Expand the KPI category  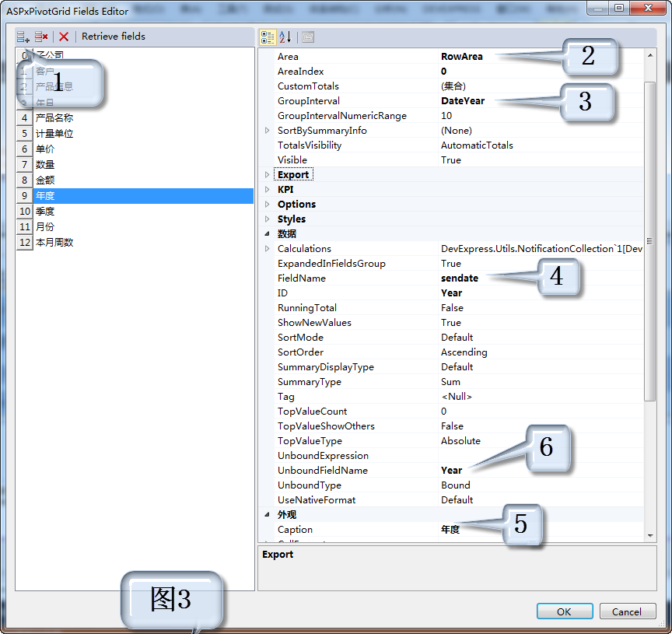click(267, 190)
